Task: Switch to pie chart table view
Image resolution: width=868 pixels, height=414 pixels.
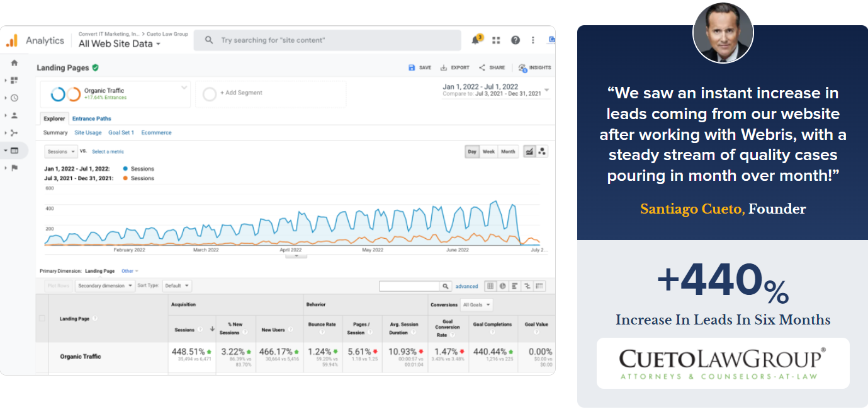Action: [x=502, y=286]
